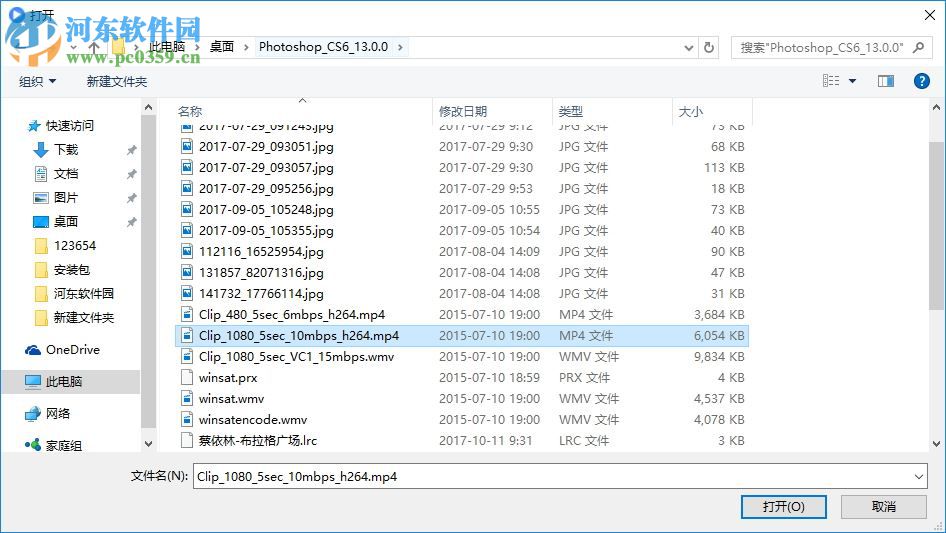Click the file list vertical scrollbar thumb
This screenshot has height=533, width=946.
pos(936,226)
